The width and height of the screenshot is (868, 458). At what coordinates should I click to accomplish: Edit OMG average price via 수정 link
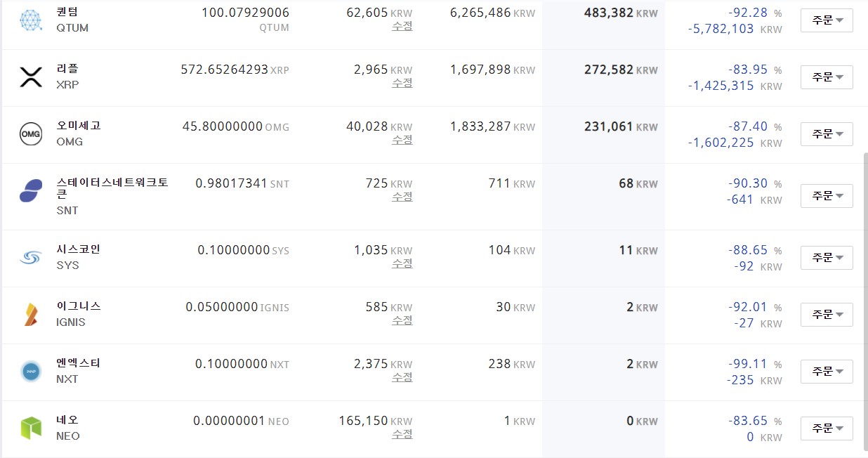click(x=402, y=140)
